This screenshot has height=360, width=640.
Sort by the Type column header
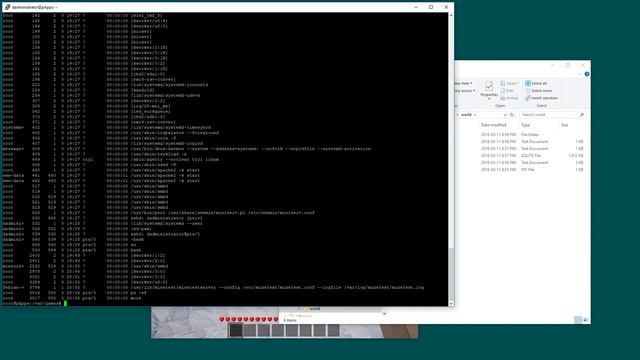525,125
